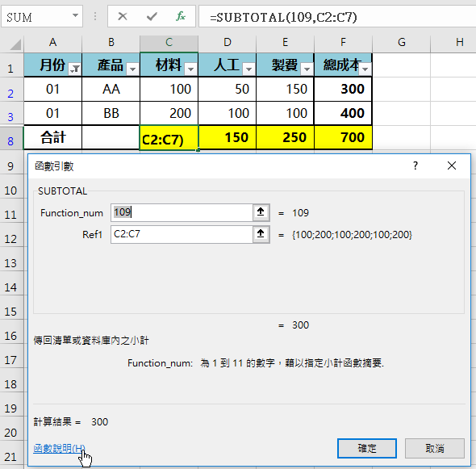Open the 材料 filter dropdown
Viewport: 476px width, 469px height.
tap(191, 69)
